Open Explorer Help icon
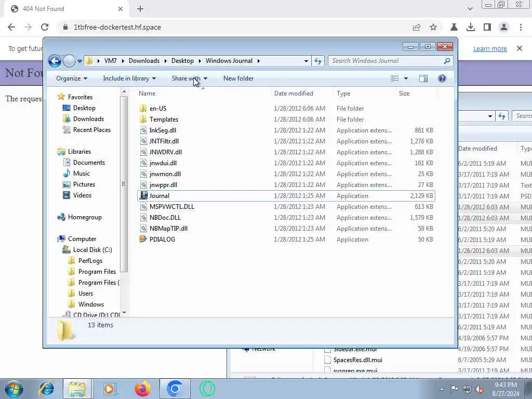 442,78
